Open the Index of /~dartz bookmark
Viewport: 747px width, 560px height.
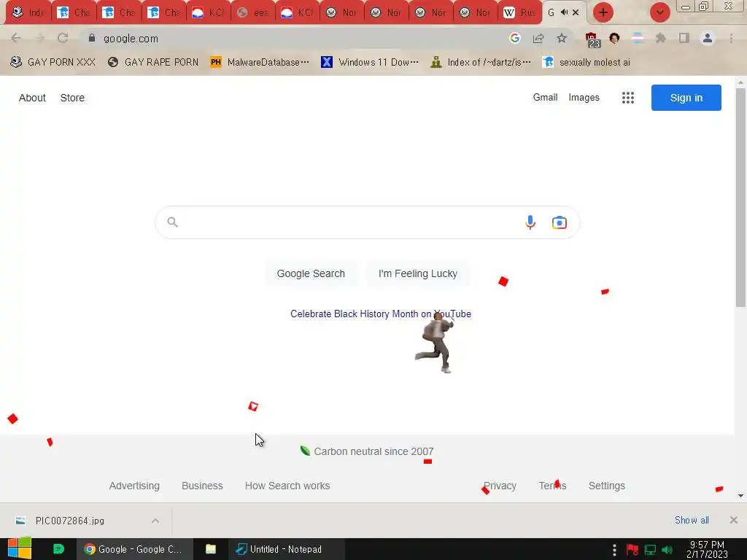point(480,62)
